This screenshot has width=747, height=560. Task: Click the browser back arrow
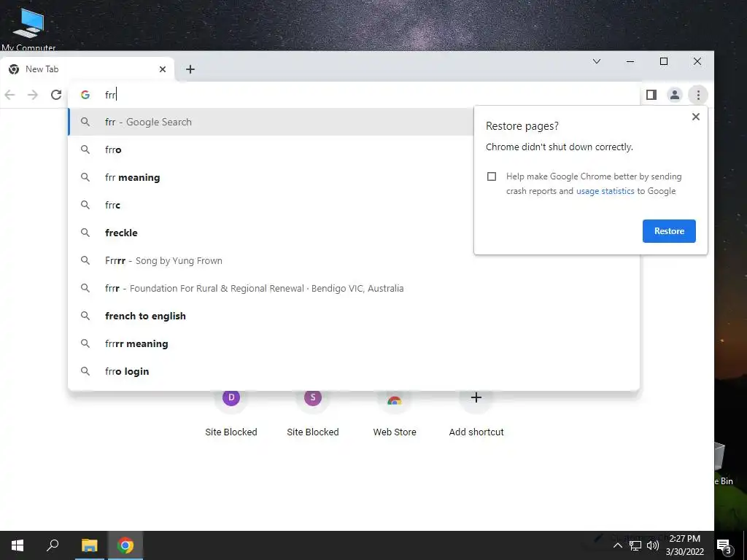[x=9, y=95]
